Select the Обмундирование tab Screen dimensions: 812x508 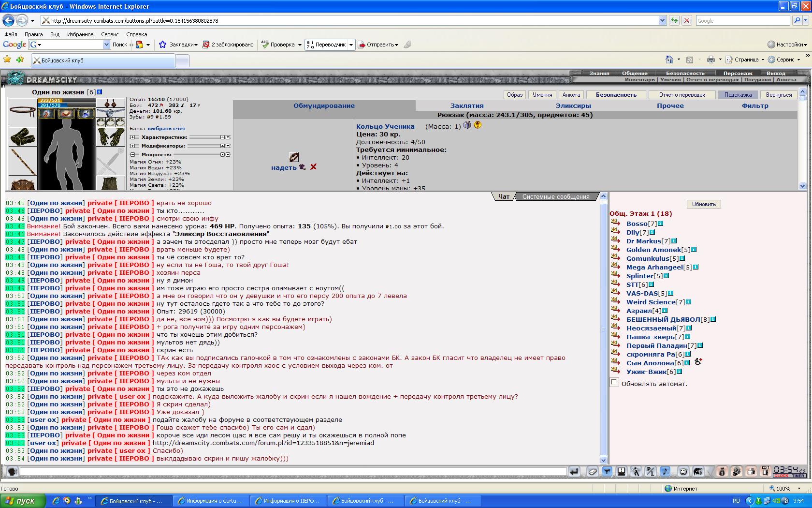324,105
